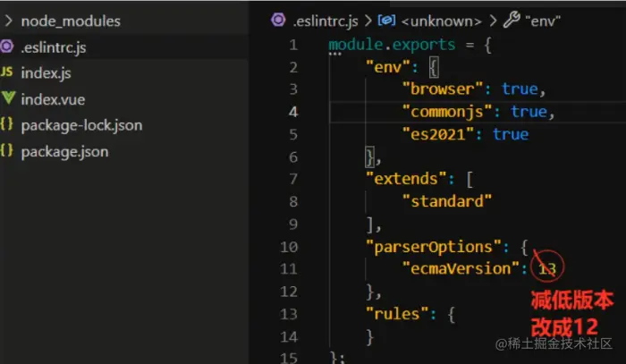Click .eslintrc.js breadcrumb segment
626x364 pixels.
point(326,21)
